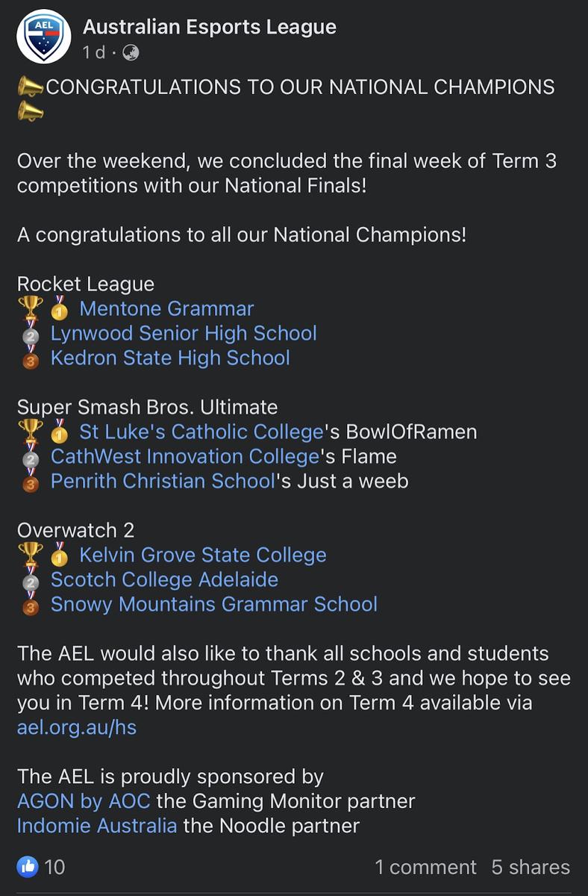Click the 1d post timestamp
588x896 pixels.
(x=94, y=53)
